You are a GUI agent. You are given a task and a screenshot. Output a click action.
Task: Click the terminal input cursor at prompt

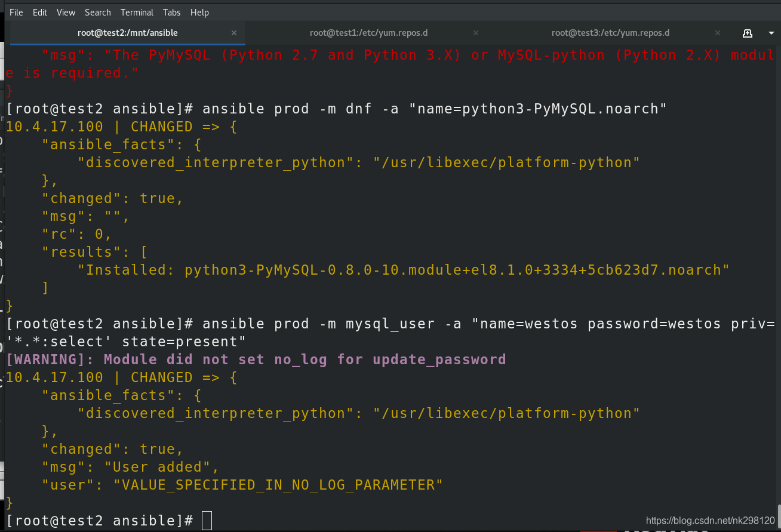[207, 521]
